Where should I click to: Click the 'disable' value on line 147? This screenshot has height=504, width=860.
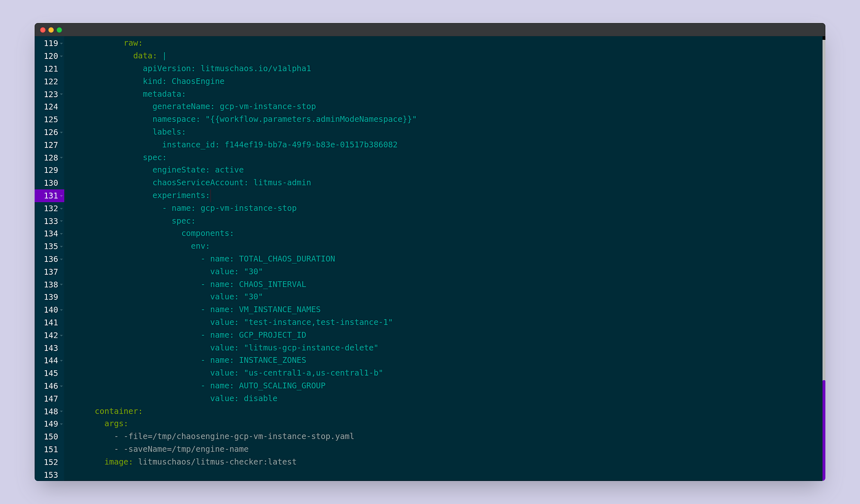point(261,399)
